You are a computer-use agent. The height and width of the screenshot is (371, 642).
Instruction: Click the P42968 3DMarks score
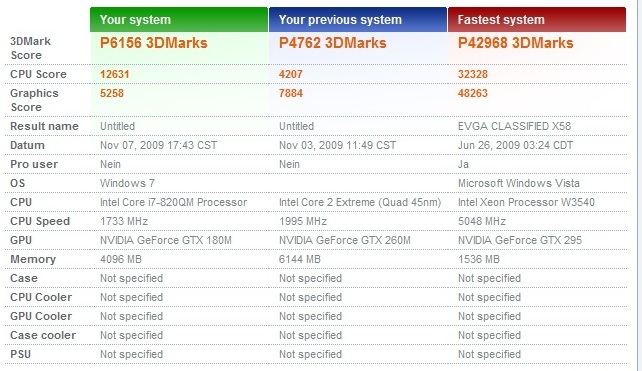(x=515, y=43)
